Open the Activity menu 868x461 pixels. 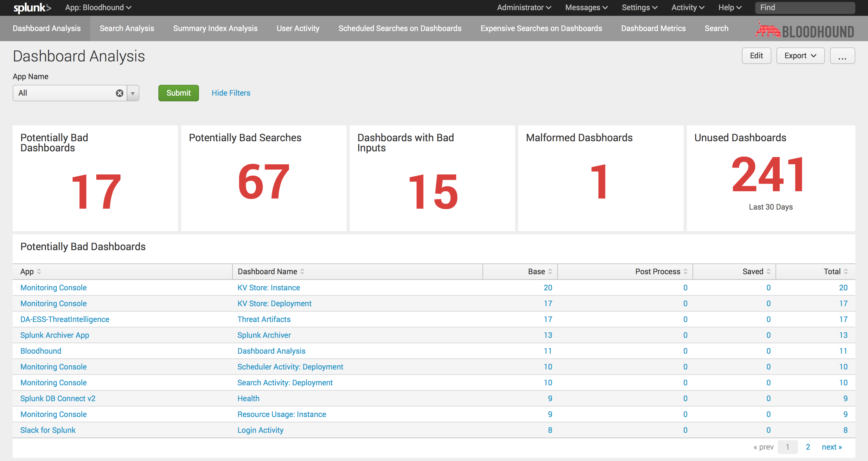[688, 7]
